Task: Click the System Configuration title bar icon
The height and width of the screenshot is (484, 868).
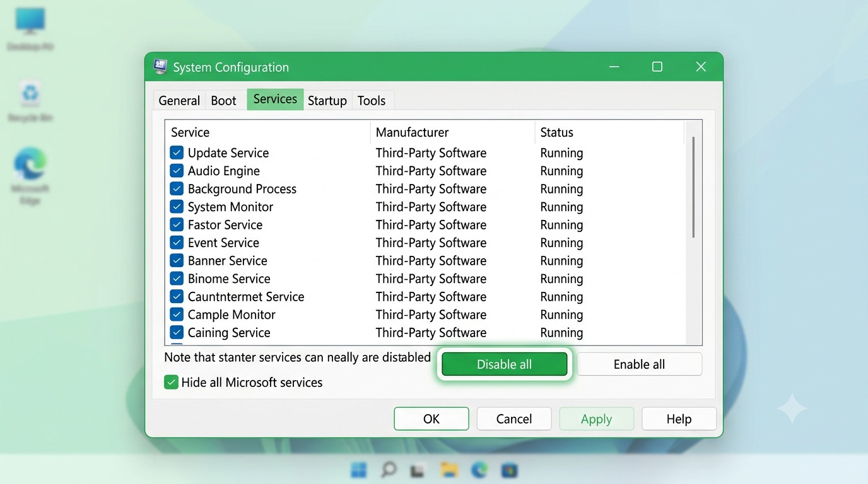Action: (160, 67)
